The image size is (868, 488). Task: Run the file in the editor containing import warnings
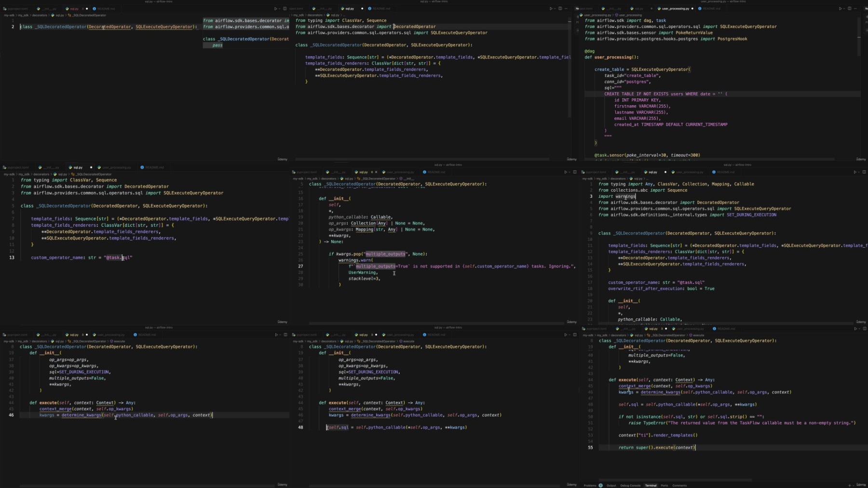click(855, 172)
